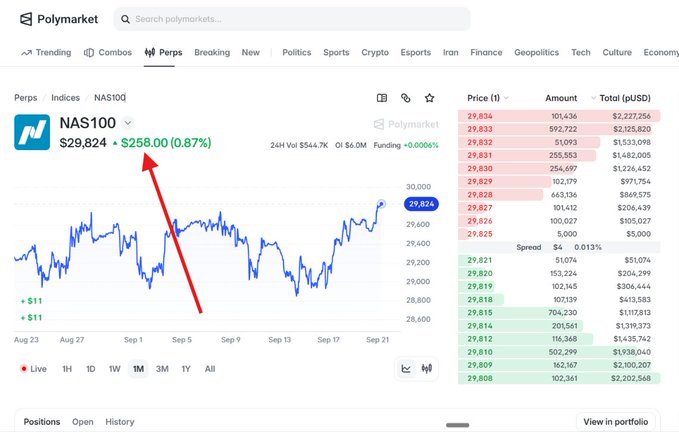Click the Amount column header
This screenshot has width=679, height=432.
[561, 98]
